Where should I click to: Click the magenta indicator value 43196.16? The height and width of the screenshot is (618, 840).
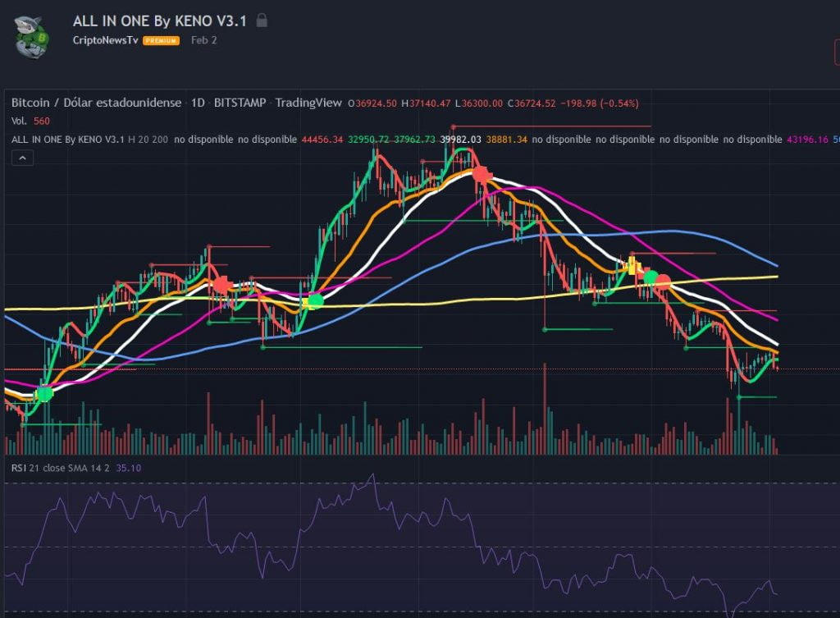point(807,140)
